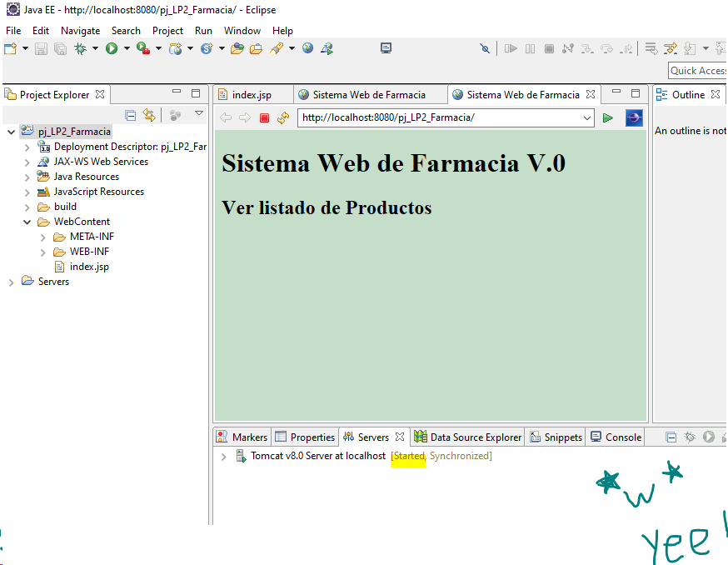Viewport: 728px width, 565px height.
Task: Toggle Skip All Breakpoints in toolbar
Action: tap(485, 49)
